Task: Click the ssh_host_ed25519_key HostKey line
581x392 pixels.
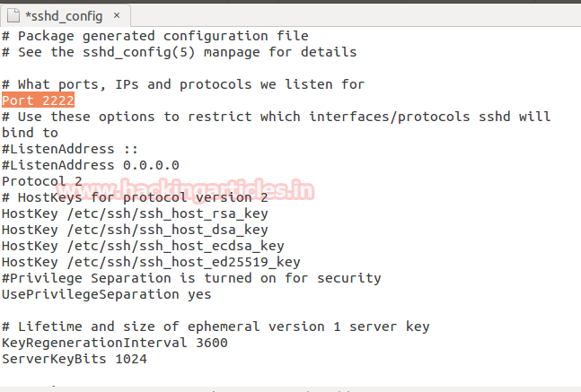Action: (151, 262)
